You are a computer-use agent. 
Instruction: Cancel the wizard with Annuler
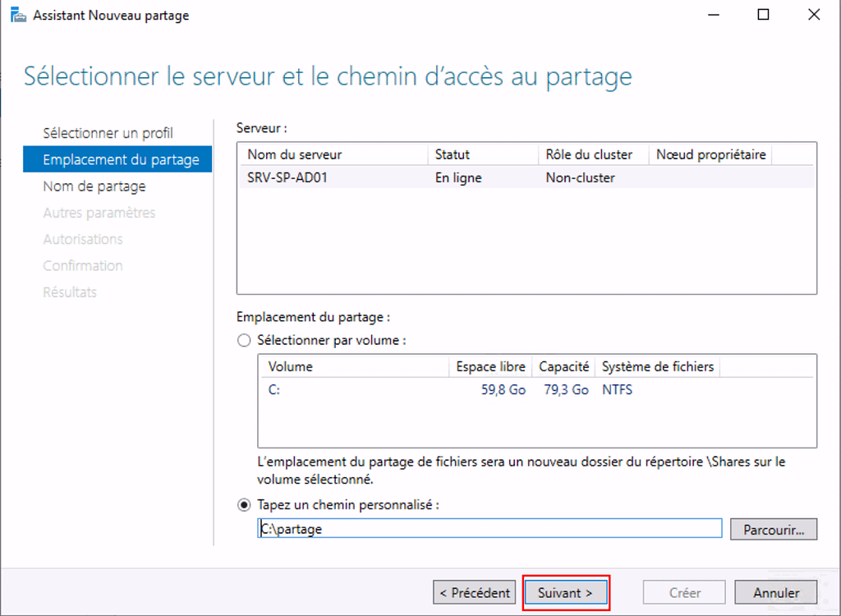click(x=776, y=592)
